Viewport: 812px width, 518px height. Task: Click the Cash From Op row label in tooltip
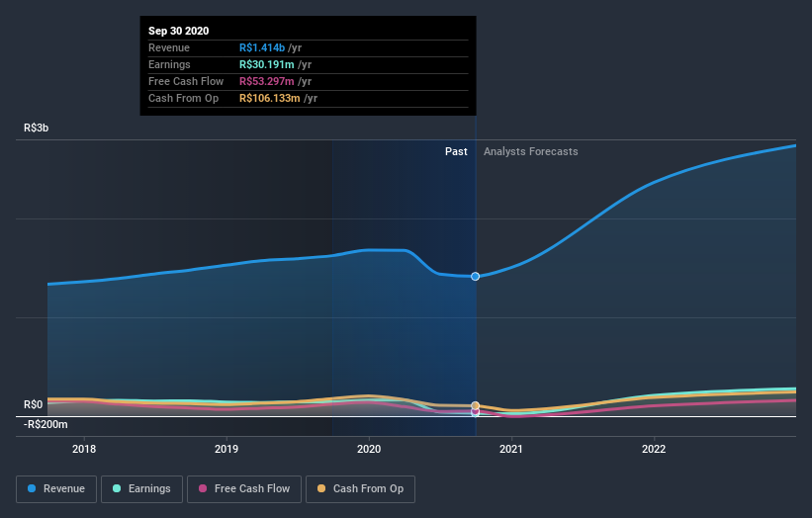click(x=183, y=98)
